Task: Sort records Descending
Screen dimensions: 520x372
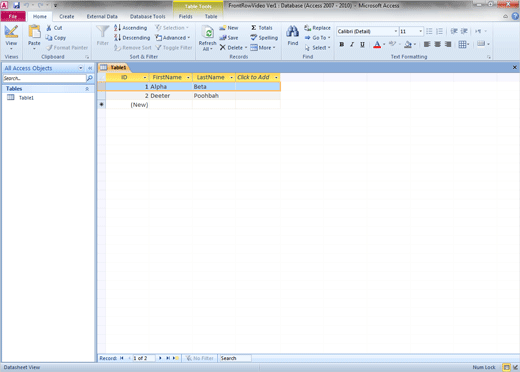Action: pyautogui.click(x=132, y=38)
